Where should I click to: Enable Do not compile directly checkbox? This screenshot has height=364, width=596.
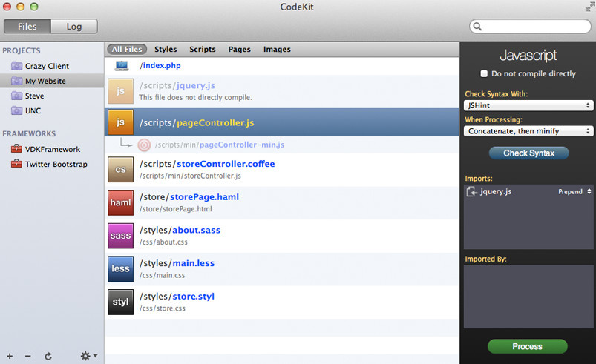[484, 73]
